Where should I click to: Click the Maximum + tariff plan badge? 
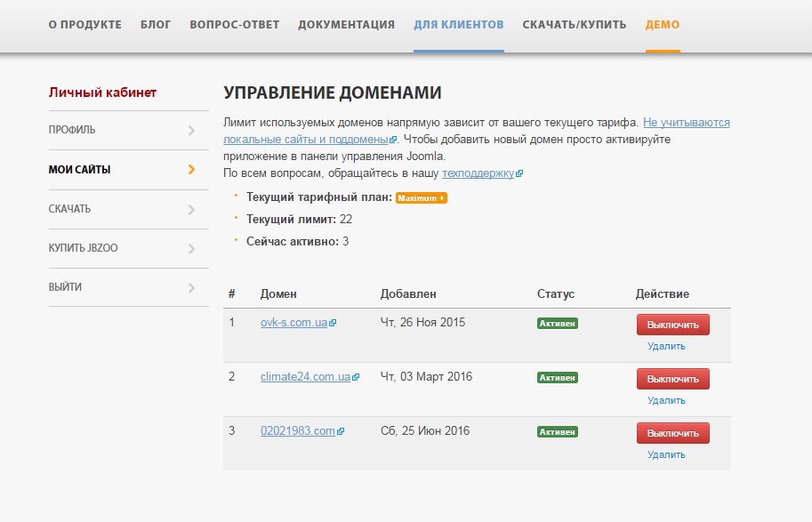tap(421, 197)
